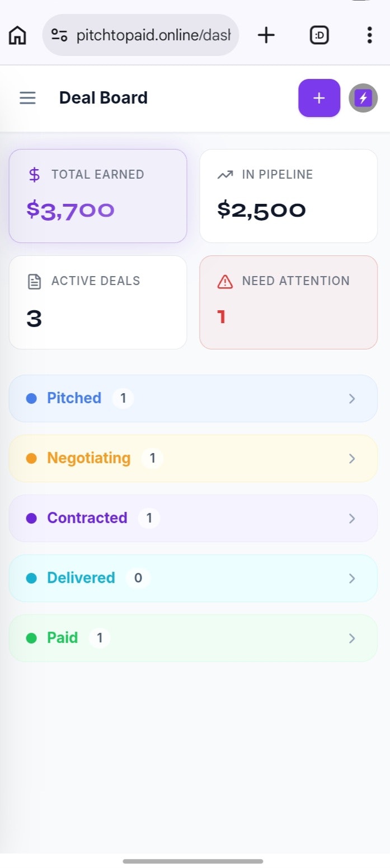Click the Paid count badge showing 1
Viewport: 390px width, 868px height.
pyautogui.click(x=100, y=638)
